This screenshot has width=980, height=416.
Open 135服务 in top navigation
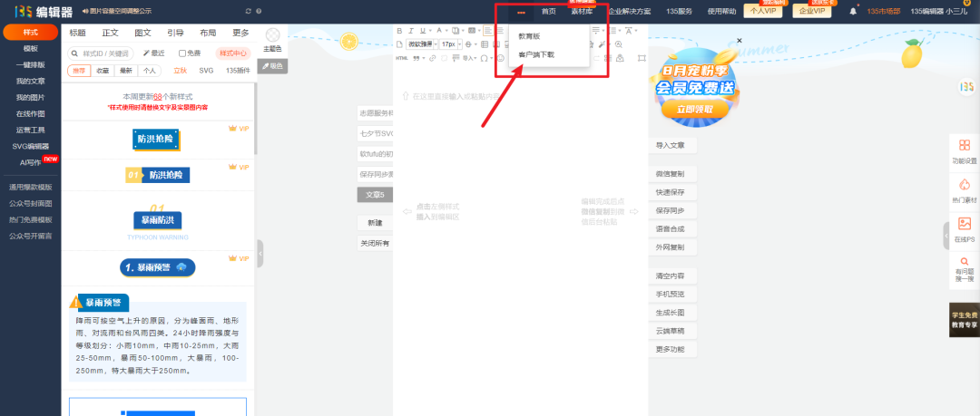tap(679, 11)
